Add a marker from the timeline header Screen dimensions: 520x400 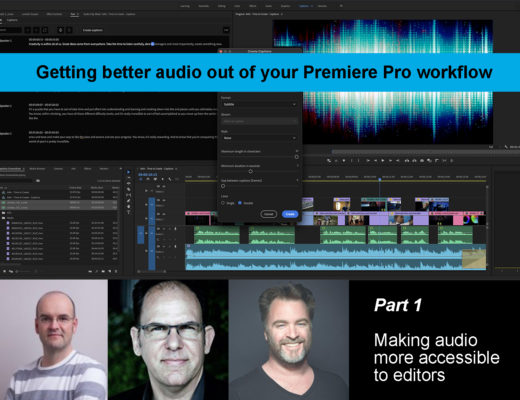tap(162, 179)
